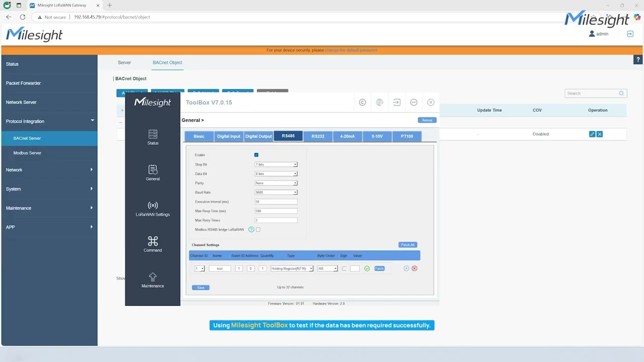Click the Max Resp Time (ms) field

pos(276,211)
